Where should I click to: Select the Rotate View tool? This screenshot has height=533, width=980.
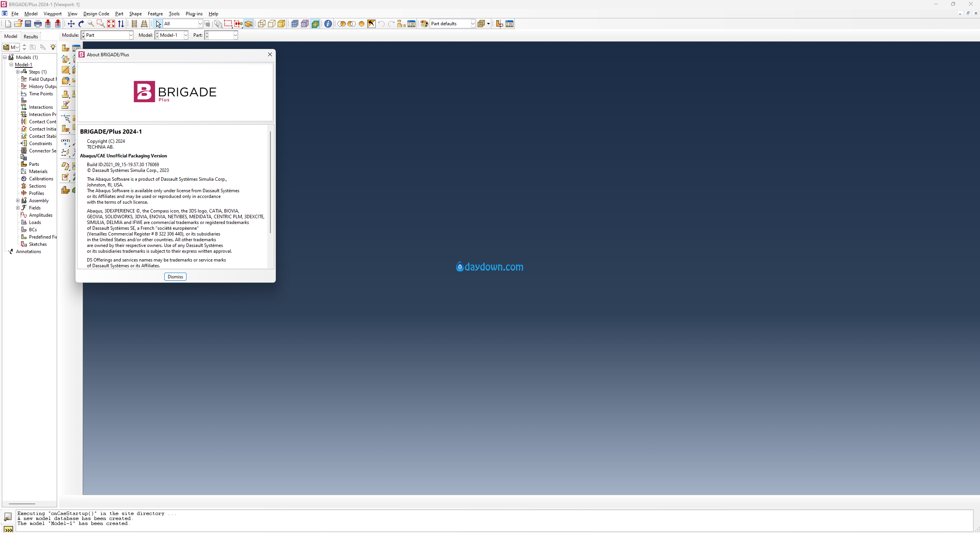pyautogui.click(x=81, y=24)
